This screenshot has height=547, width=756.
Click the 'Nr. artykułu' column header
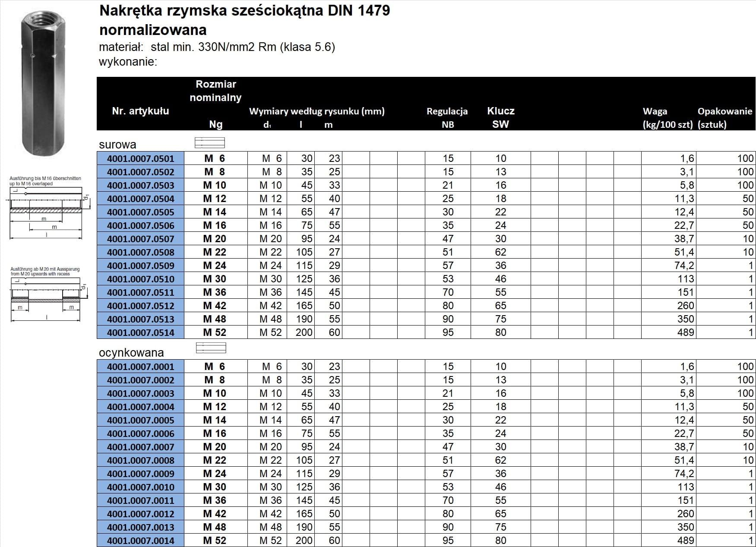coord(140,111)
